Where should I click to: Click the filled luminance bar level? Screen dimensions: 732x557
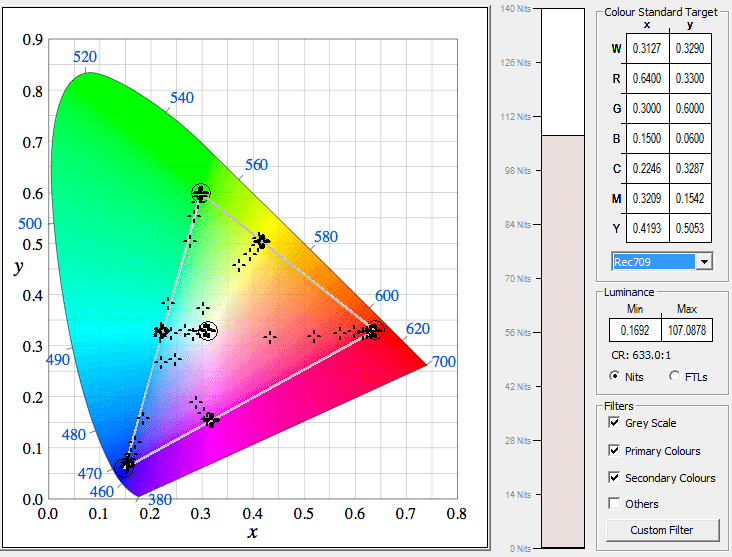(563, 341)
